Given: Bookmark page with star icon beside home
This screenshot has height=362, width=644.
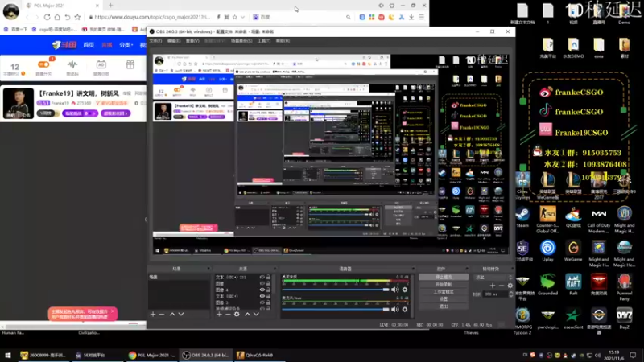Looking at the screenshot, I should click(77, 17).
